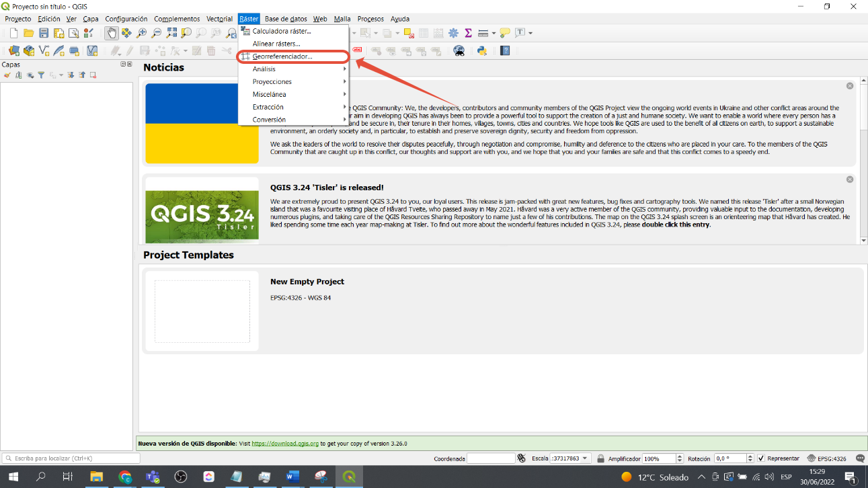Click the EPSG:4326 CRS button

[826, 458]
